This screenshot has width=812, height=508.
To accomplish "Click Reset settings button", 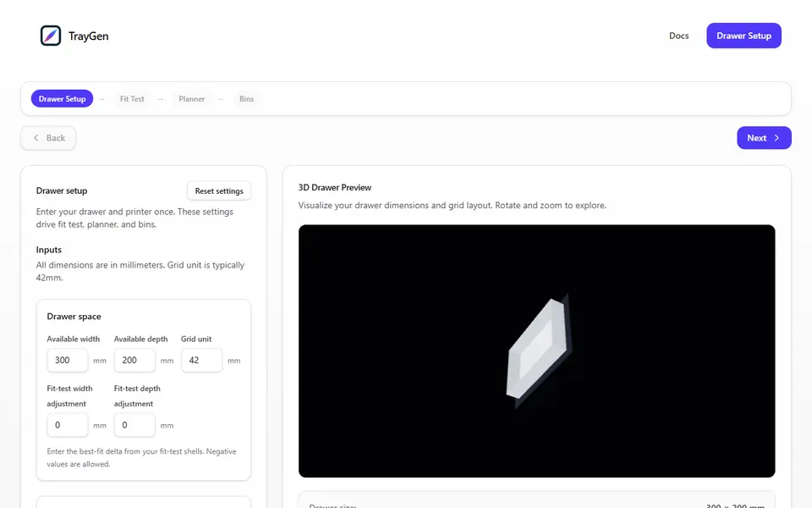I will point(219,190).
